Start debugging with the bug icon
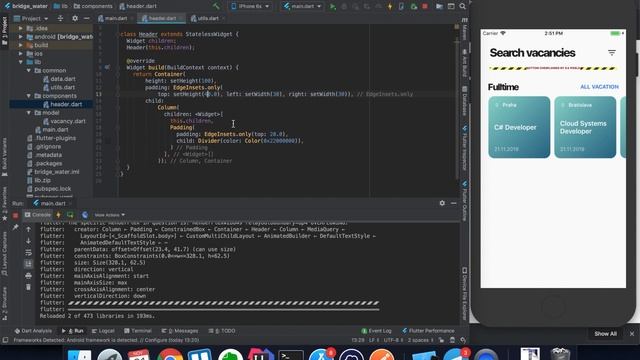 tap(344, 7)
